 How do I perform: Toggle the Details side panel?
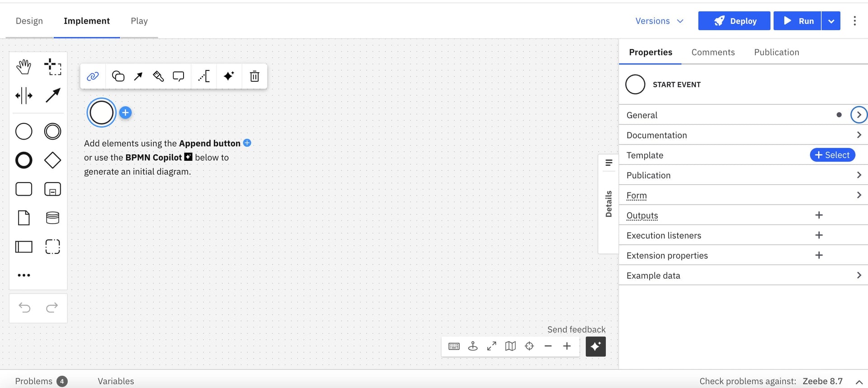tap(609, 203)
